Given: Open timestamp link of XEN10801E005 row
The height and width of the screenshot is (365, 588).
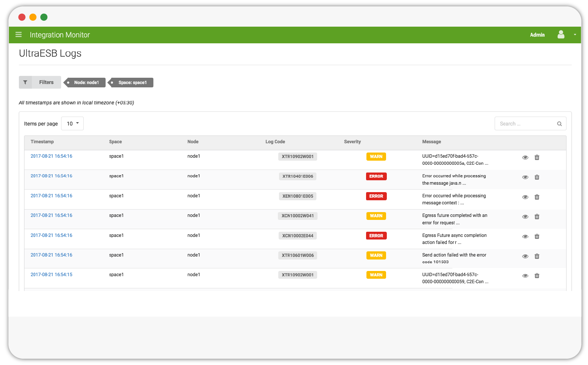Looking at the screenshot, I should [x=52, y=196].
